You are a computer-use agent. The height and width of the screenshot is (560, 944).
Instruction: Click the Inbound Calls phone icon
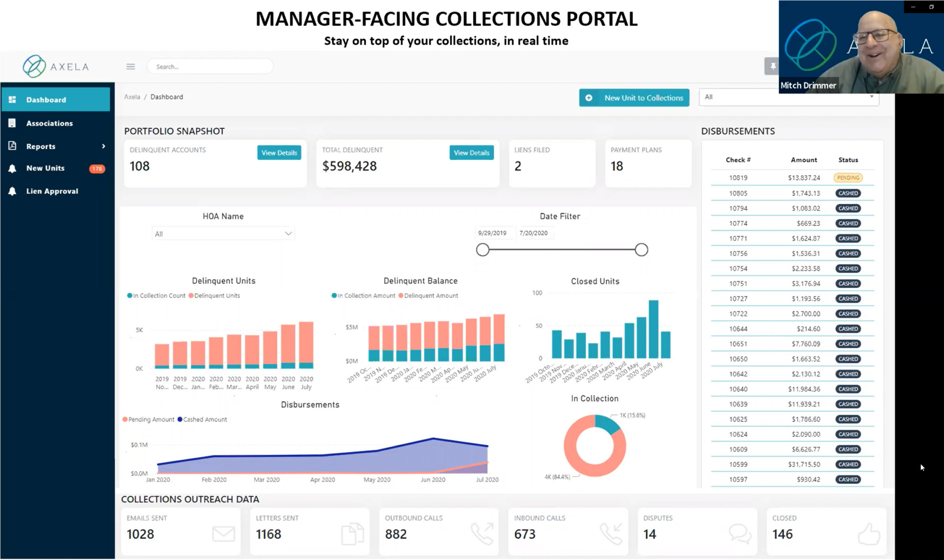611,534
